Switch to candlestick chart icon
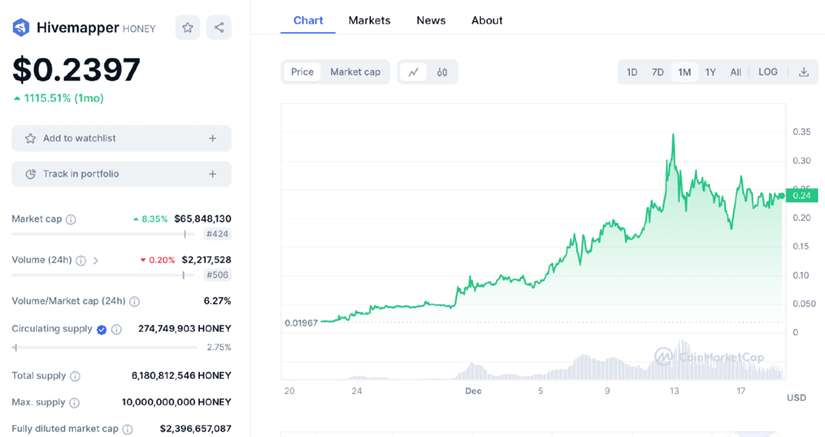Screen dimensions: 825x437 pyautogui.click(x=442, y=72)
